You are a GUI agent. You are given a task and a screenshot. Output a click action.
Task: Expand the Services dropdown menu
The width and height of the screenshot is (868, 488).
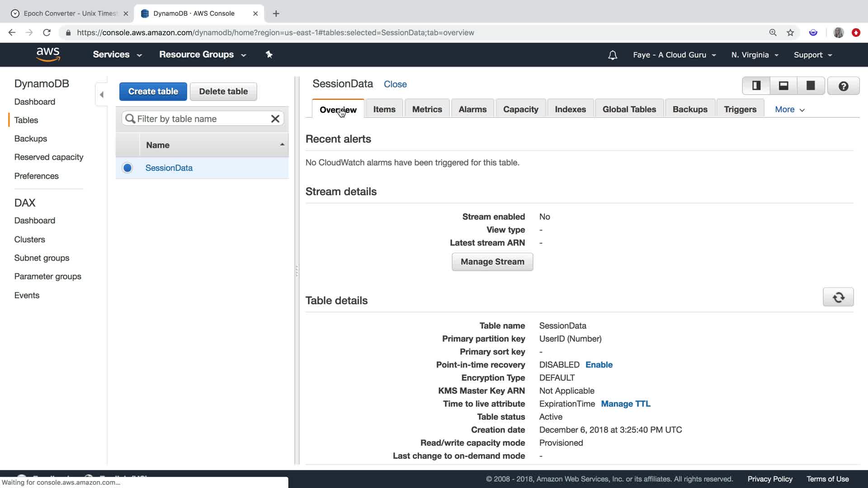(x=117, y=55)
